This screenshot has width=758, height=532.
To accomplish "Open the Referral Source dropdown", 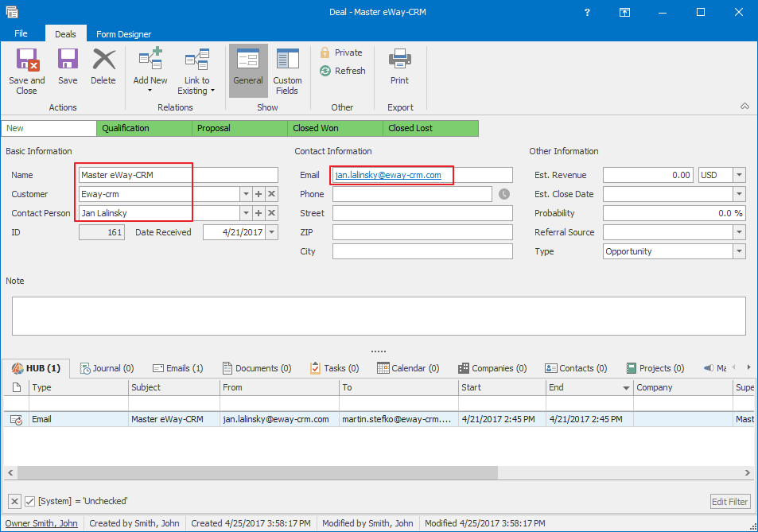I will [739, 232].
